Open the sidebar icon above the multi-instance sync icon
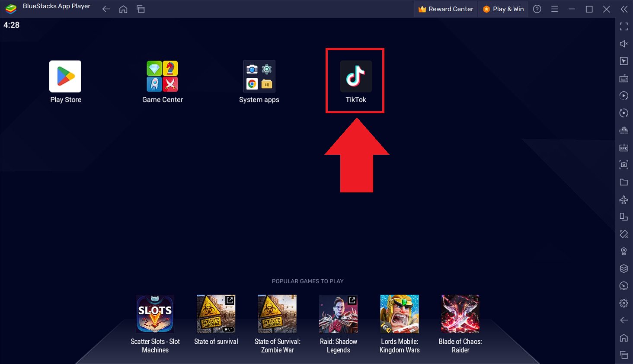633x364 pixels. click(623, 113)
